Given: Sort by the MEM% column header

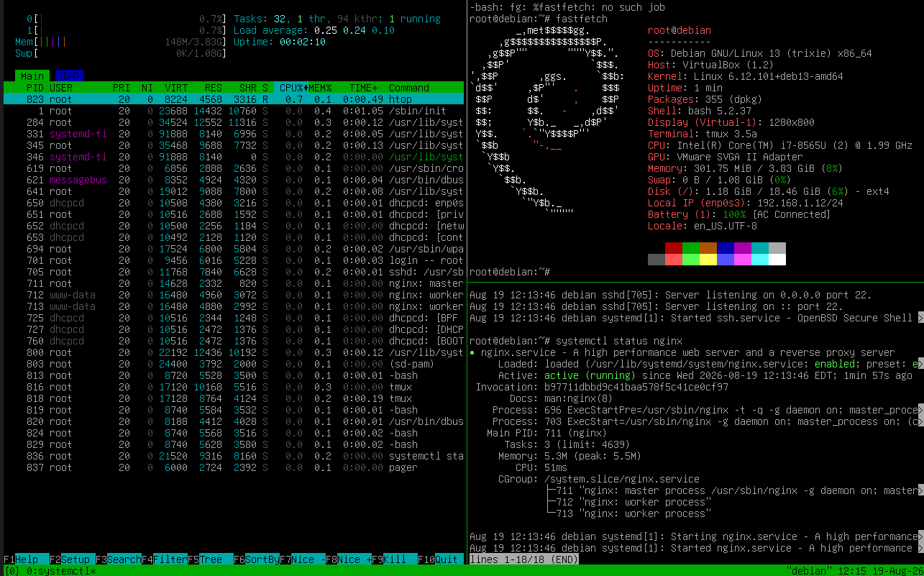Looking at the screenshot, I should pyautogui.click(x=320, y=88).
